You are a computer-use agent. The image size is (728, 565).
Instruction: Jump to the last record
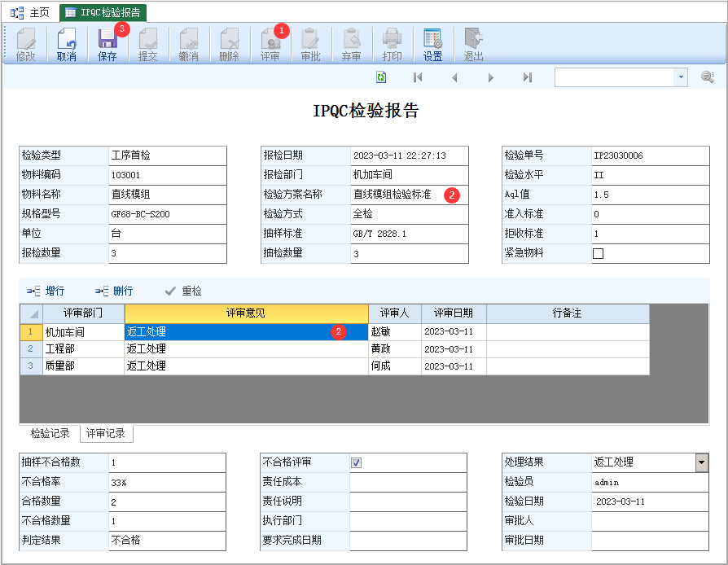click(x=528, y=77)
